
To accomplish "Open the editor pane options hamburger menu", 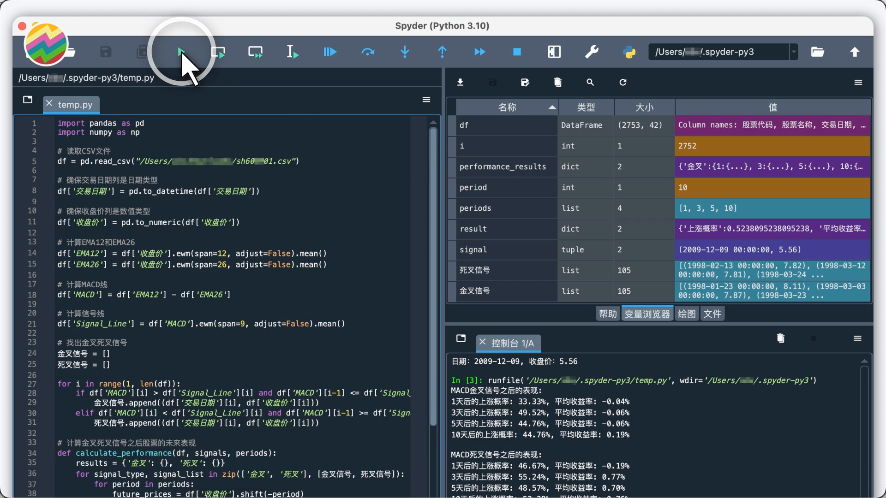I will pyautogui.click(x=426, y=101).
